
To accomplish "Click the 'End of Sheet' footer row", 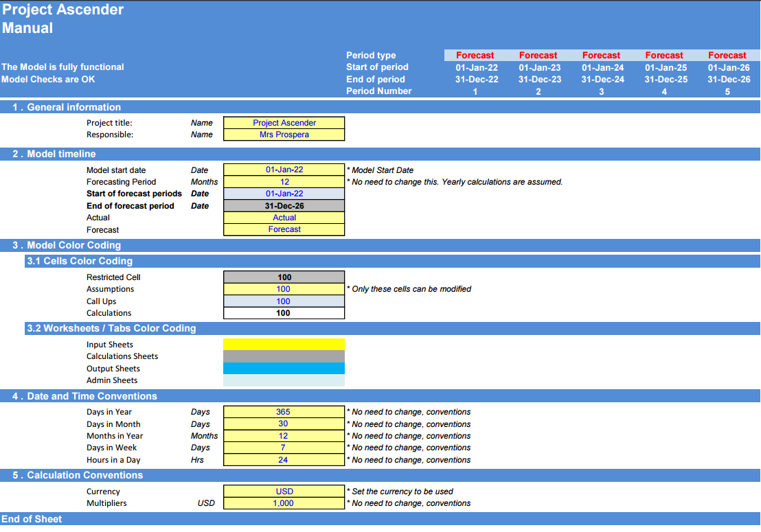I will [380, 519].
